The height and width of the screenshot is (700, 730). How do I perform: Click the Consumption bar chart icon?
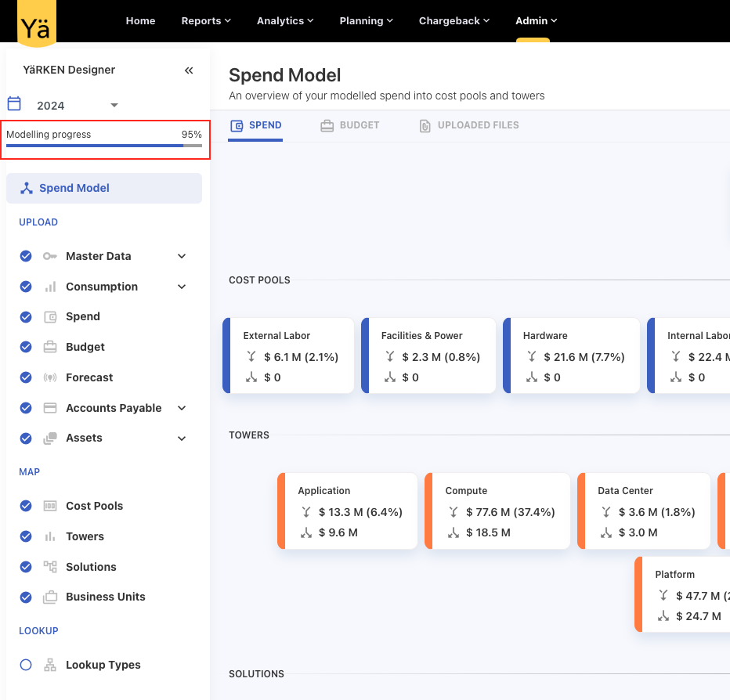point(50,287)
